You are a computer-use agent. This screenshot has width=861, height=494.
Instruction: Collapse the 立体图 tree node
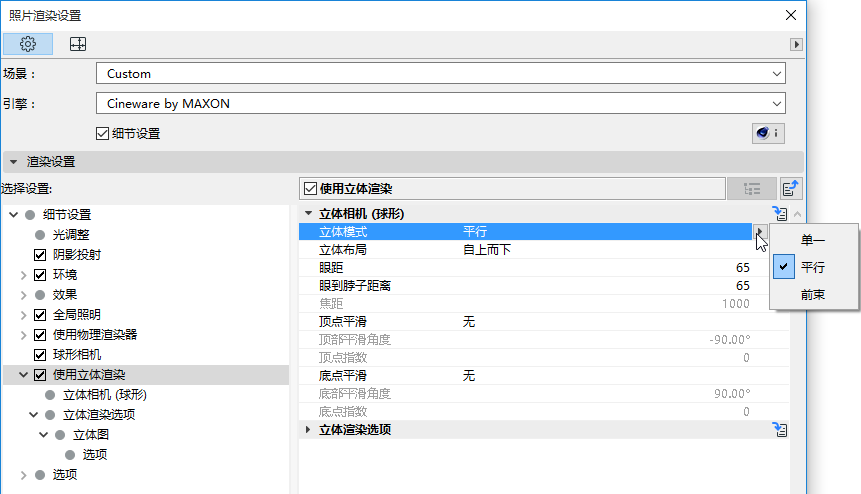click(x=43, y=435)
